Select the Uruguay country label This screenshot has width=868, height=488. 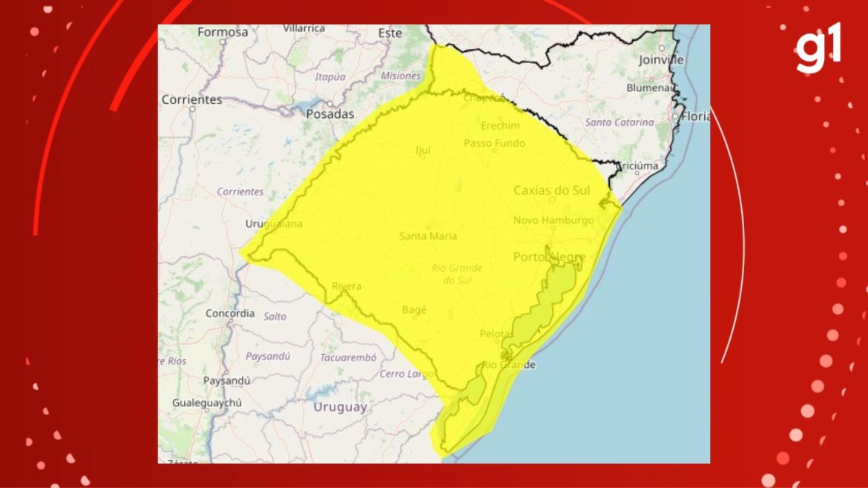(x=341, y=407)
